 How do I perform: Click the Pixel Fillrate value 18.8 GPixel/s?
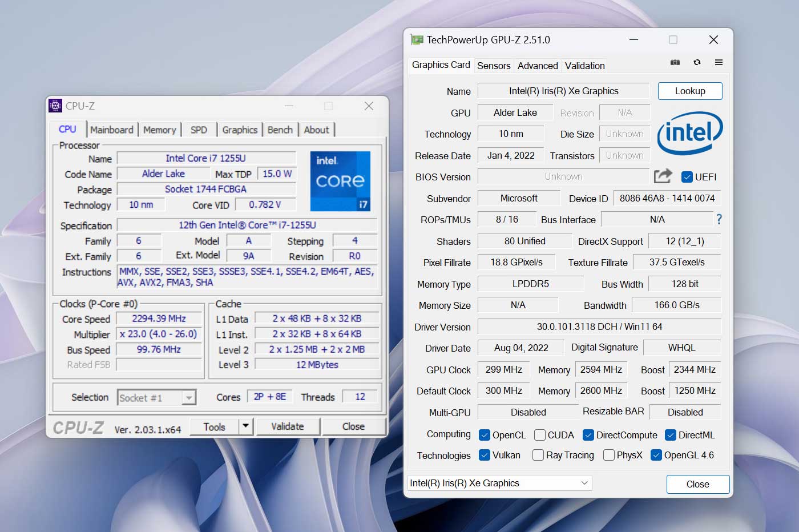click(516, 262)
